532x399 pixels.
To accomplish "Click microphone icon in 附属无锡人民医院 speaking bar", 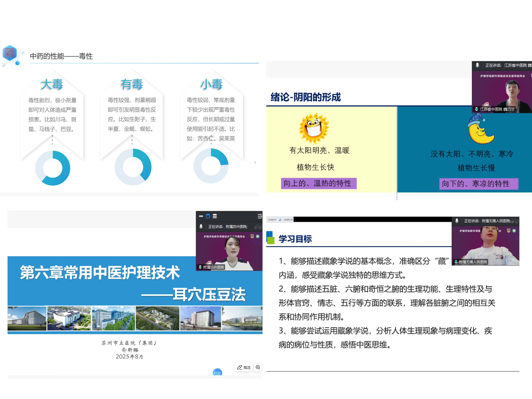I will pos(457,221).
